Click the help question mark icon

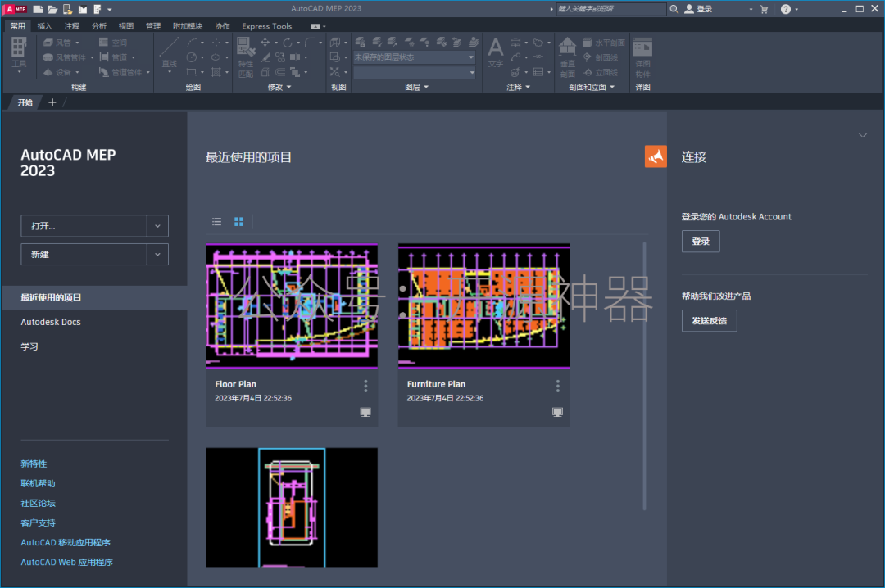pos(786,8)
